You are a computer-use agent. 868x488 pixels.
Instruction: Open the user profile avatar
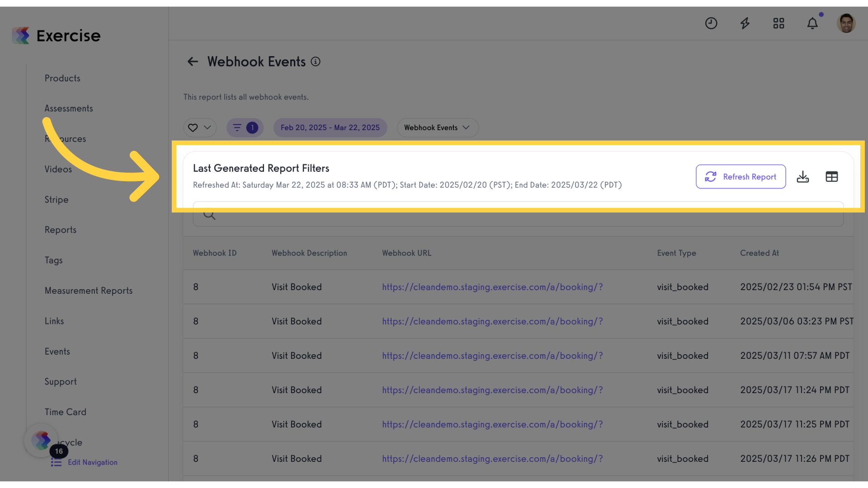tap(846, 23)
